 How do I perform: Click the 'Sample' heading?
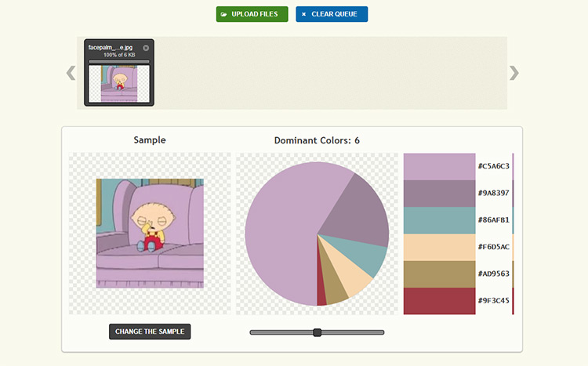pos(150,140)
